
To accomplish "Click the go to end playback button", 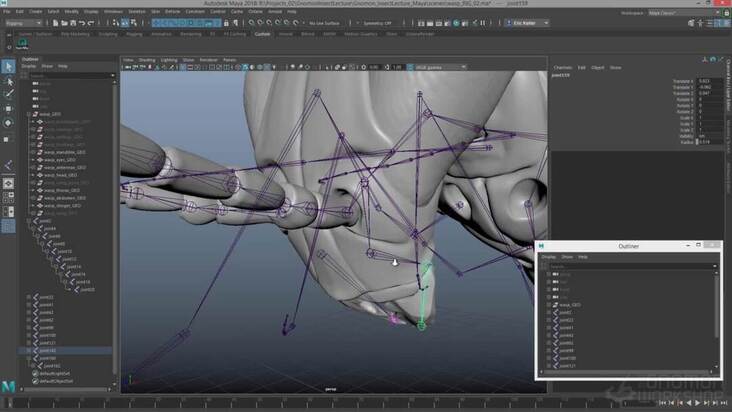I will click(x=724, y=403).
